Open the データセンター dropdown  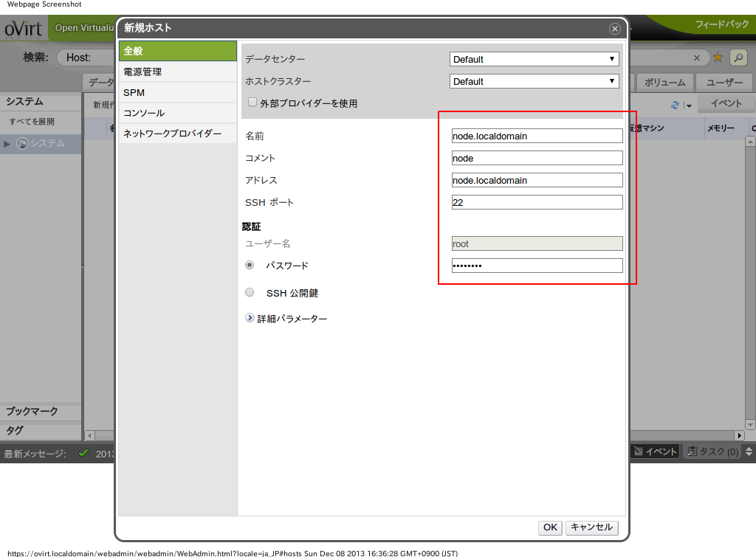point(535,59)
